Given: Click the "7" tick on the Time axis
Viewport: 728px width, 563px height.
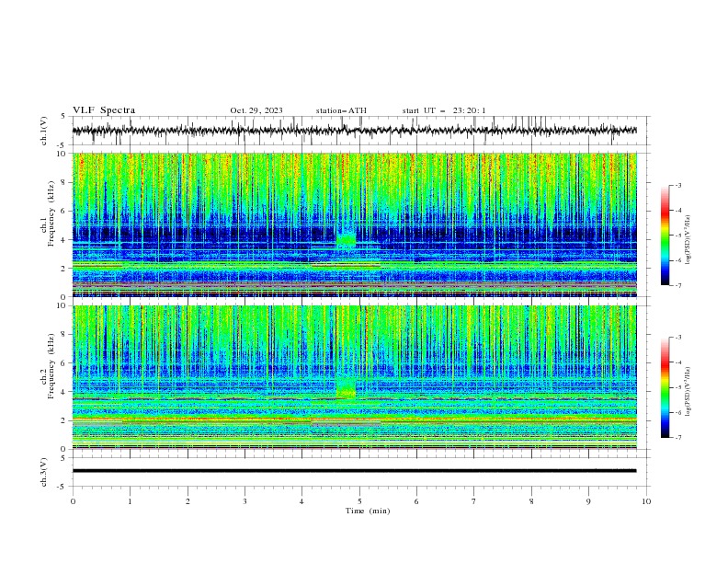Looking at the screenshot, I should pos(474,501).
